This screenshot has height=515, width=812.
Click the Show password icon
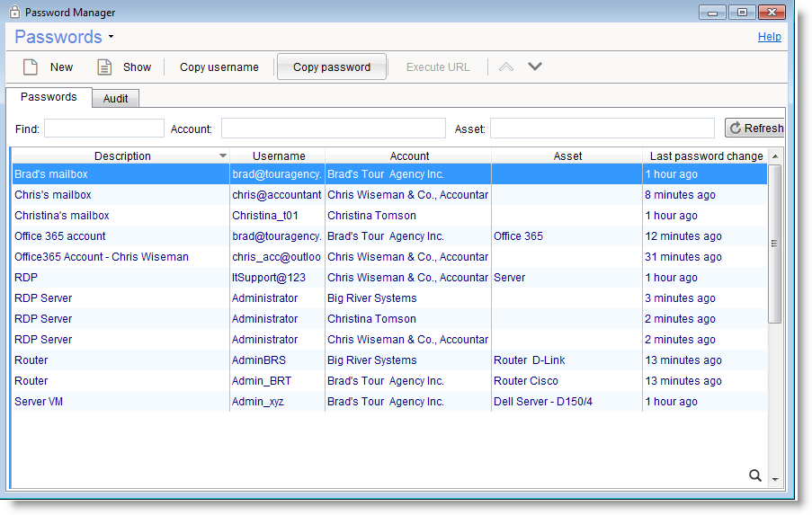pyautogui.click(x=104, y=67)
